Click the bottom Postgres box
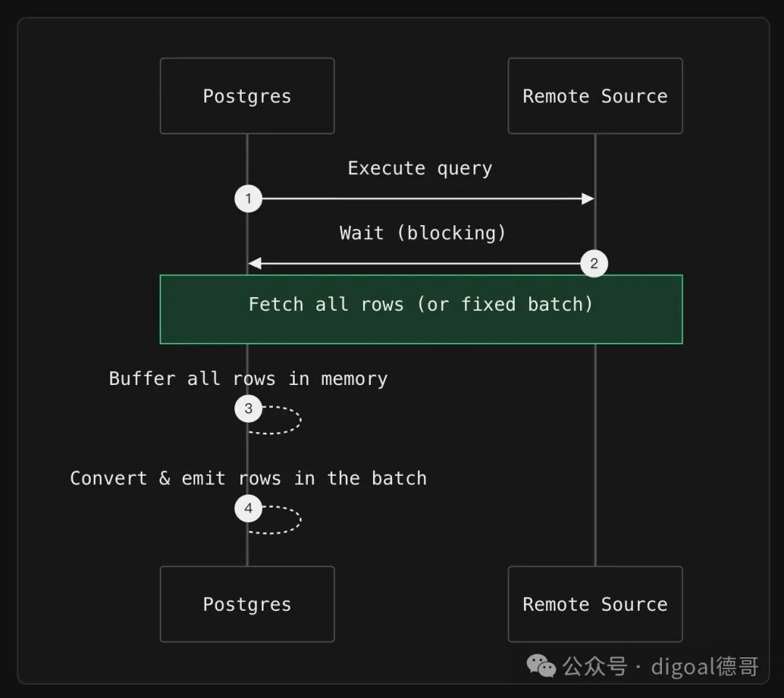The width and height of the screenshot is (784, 698). tap(247, 604)
